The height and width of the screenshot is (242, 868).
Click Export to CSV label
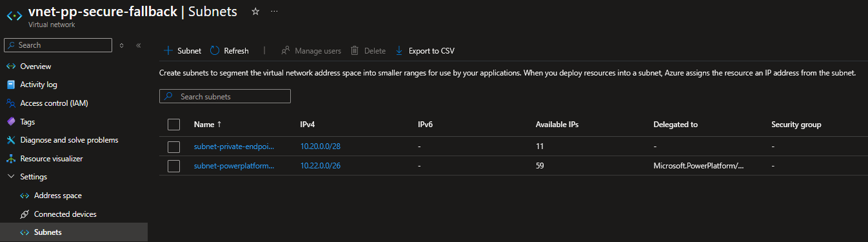click(431, 51)
